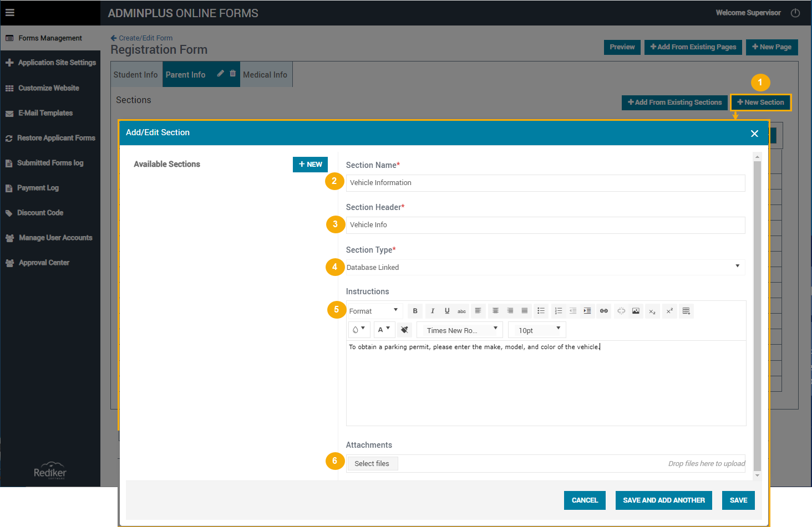This screenshot has height=527, width=812.
Task: Click the CANCEL button
Action: [585, 500]
